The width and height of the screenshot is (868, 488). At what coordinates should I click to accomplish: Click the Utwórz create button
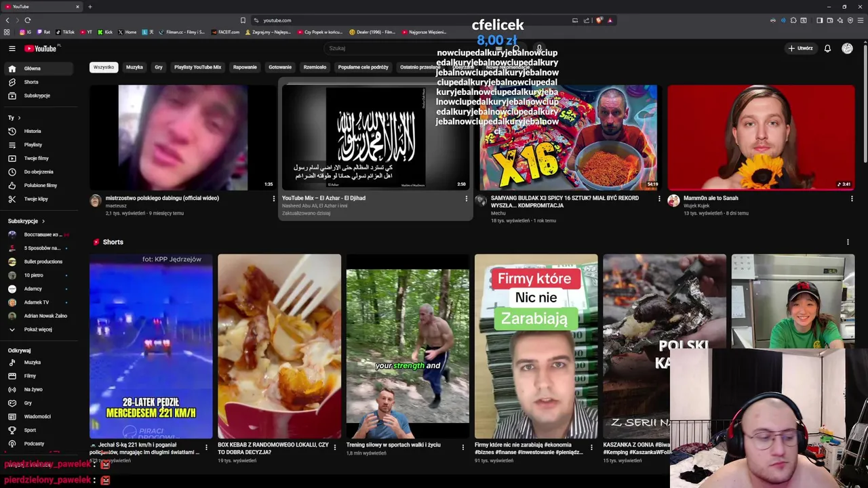coord(800,48)
